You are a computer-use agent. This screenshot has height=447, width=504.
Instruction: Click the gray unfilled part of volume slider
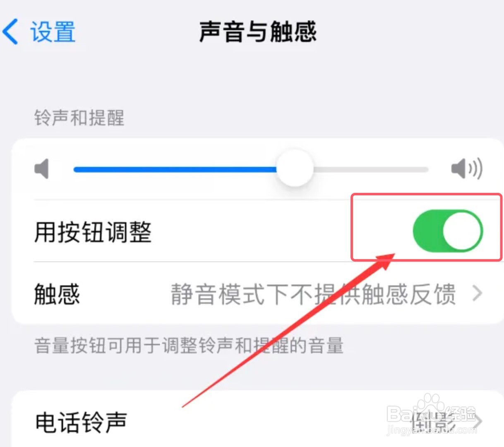point(371,169)
